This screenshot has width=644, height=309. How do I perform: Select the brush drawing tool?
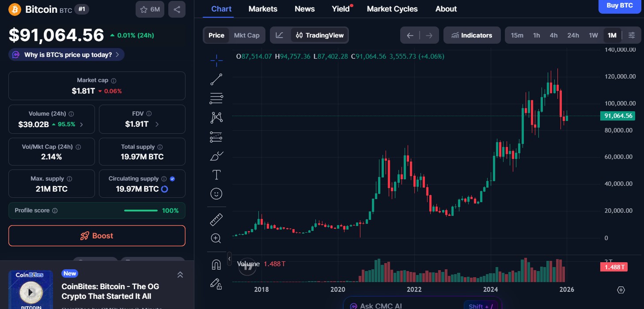(x=216, y=156)
